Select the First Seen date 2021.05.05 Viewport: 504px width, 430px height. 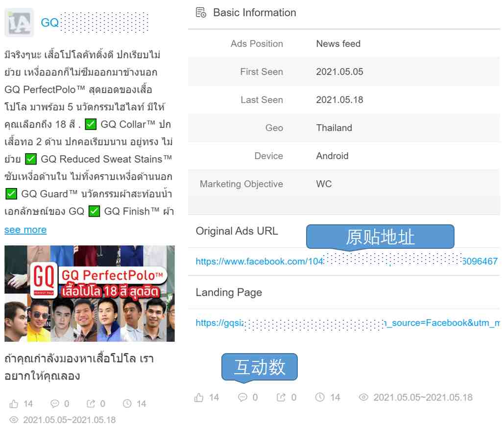(340, 72)
